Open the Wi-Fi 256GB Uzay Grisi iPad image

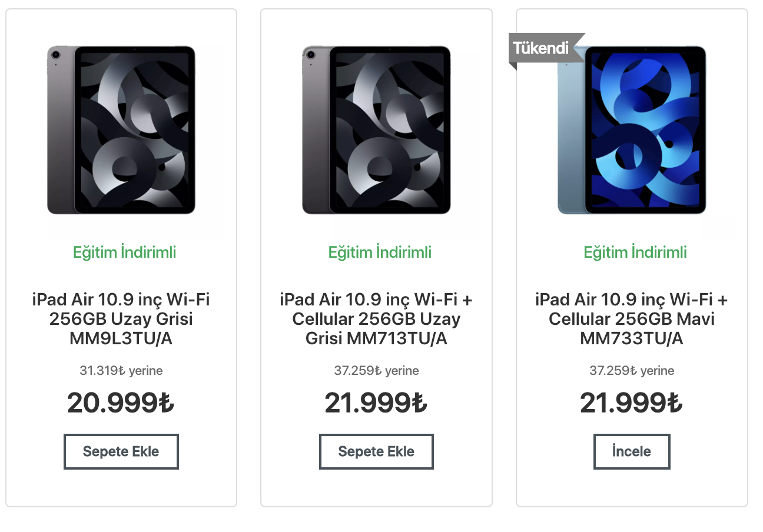121,131
